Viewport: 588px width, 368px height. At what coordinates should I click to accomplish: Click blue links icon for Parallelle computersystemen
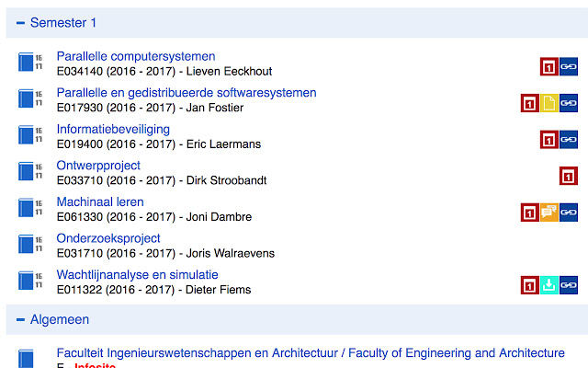pyautogui.click(x=569, y=67)
